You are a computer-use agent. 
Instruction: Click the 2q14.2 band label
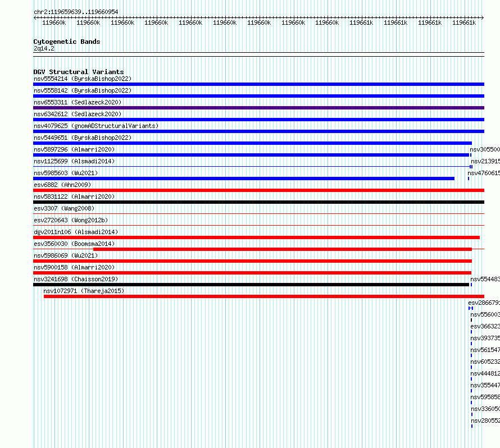click(x=44, y=48)
